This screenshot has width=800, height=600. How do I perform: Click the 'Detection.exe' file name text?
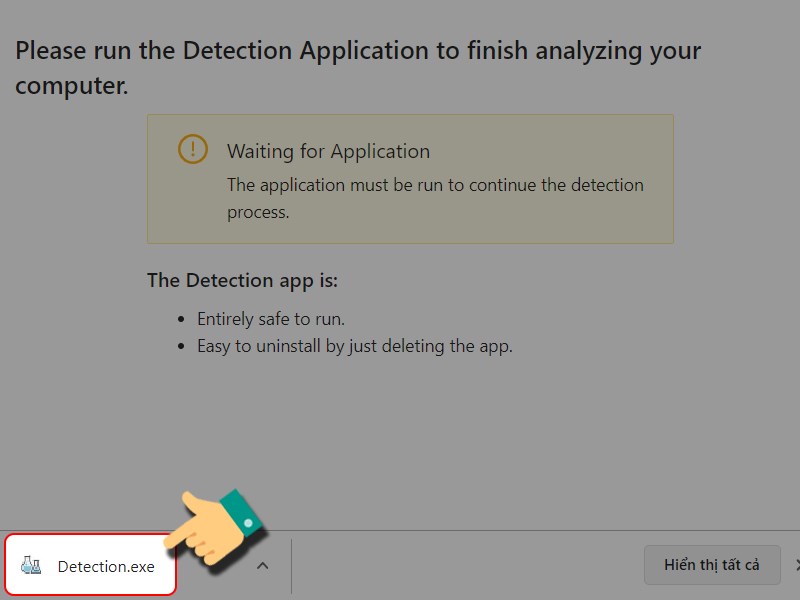click(106, 566)
